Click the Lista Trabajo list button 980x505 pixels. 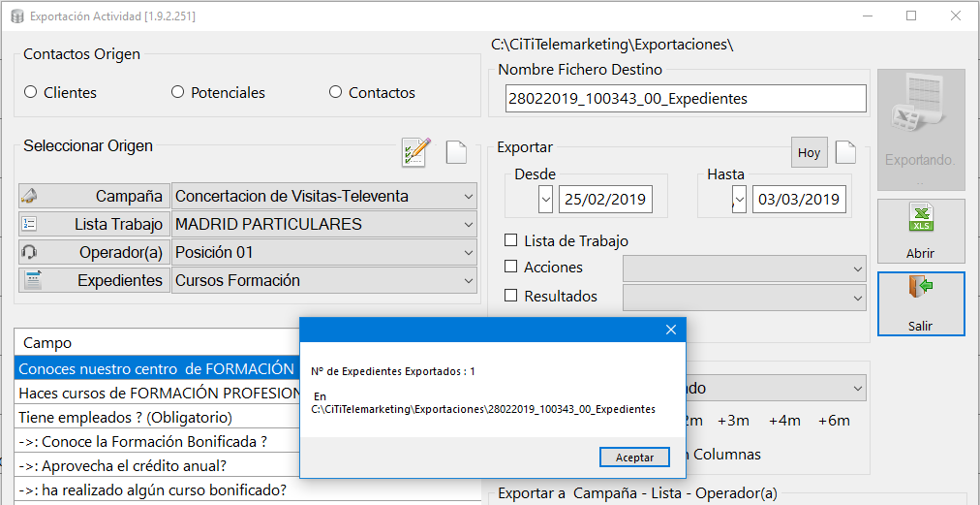94,224
